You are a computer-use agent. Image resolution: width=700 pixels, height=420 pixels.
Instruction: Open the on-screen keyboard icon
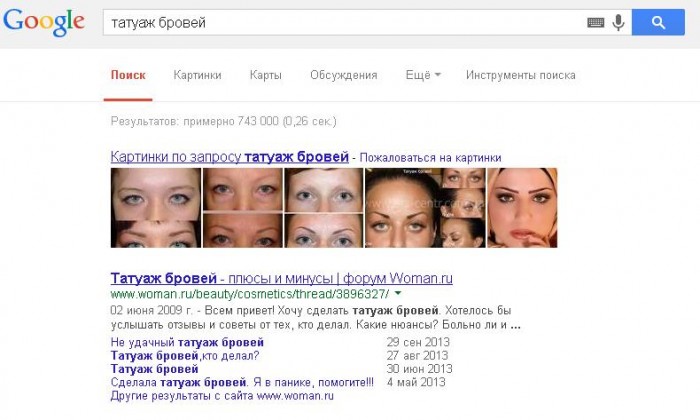596,22
